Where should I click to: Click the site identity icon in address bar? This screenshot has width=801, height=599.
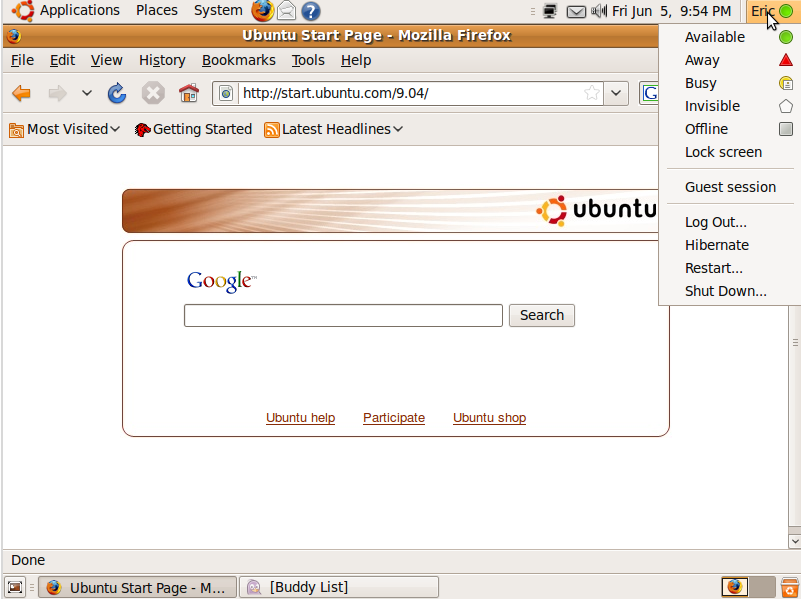point(226,93)
